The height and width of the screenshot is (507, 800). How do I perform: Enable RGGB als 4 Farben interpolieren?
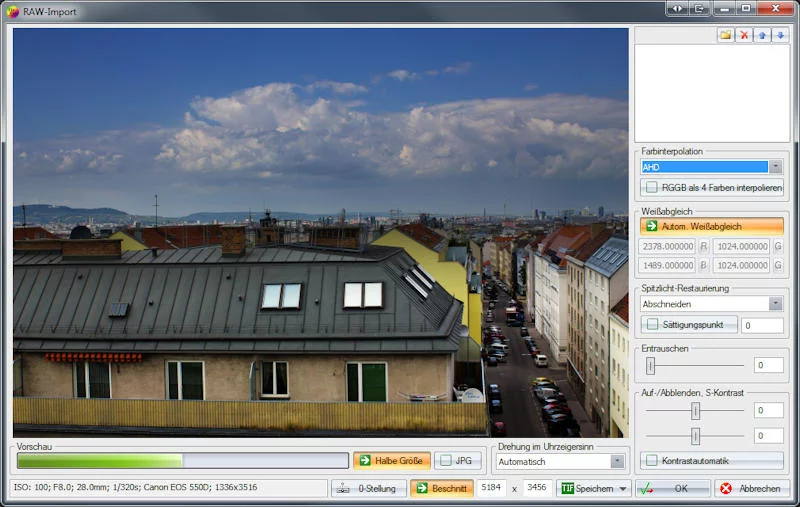tap(712, 188)
